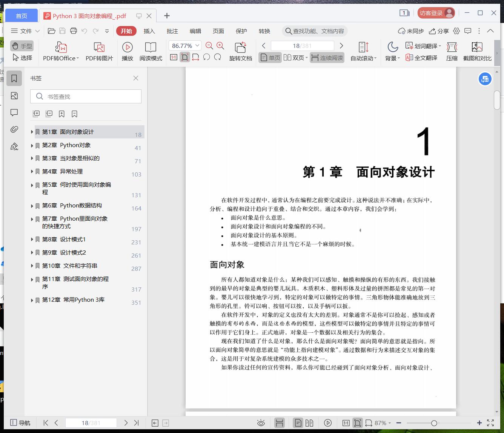This screenshot has height=433, width=504.
Task: Expand 第10章 文件和字符串 bookmark
Action: [x=32, y=266]
